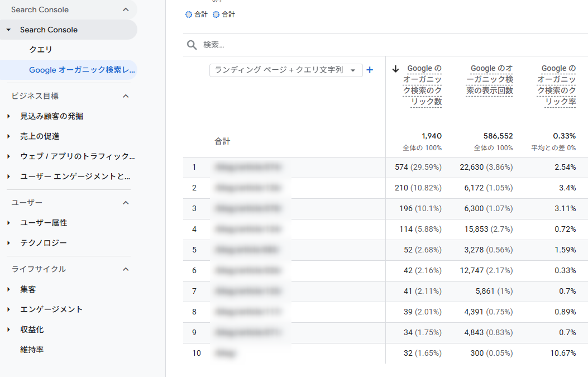Collapse the ライフサイクル section chevron

[126, 269]
